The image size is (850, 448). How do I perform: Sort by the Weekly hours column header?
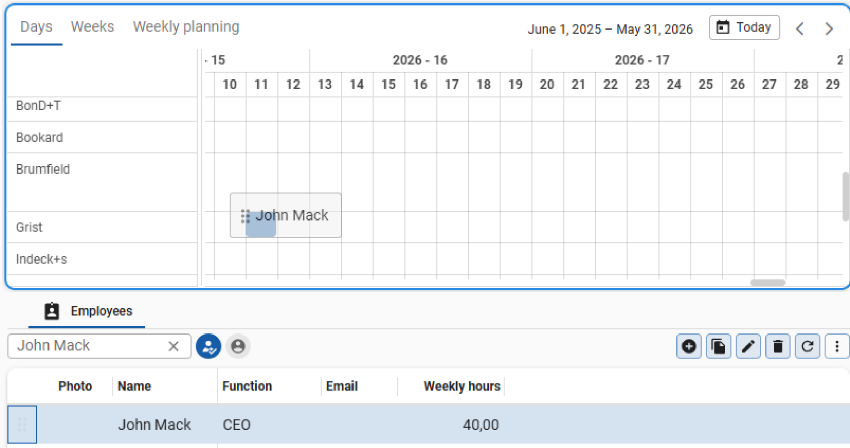[461, 386]
